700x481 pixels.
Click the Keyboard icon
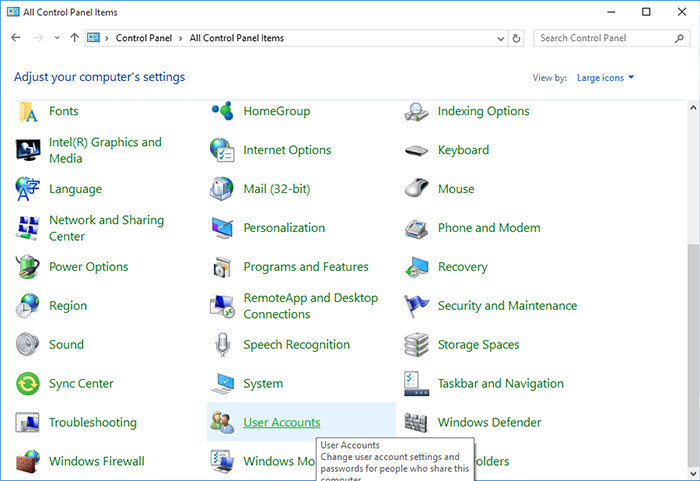coord(417,151)
